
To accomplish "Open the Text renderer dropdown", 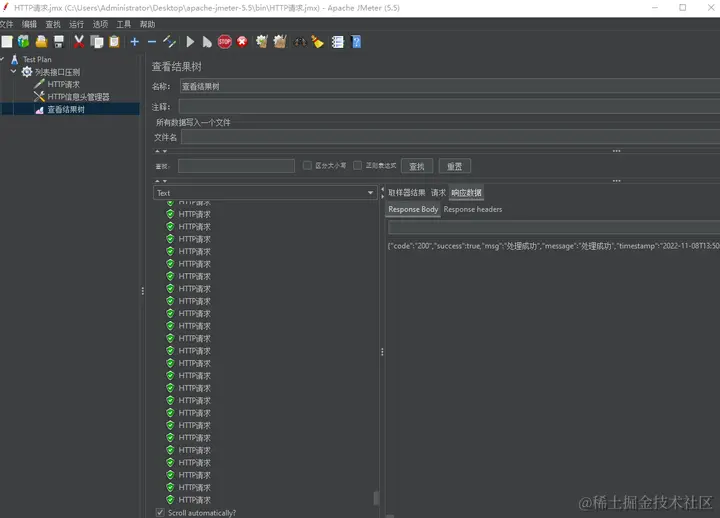I will 265,193.
